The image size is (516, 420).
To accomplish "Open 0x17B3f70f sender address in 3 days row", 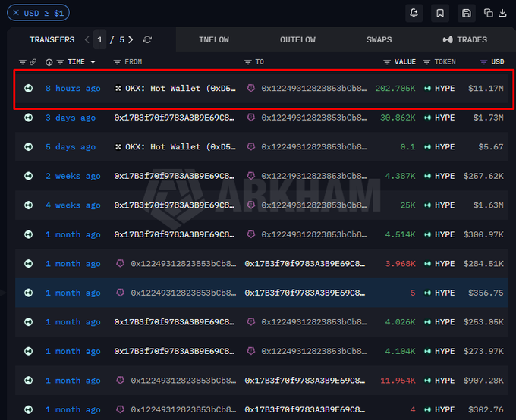I will coord(175,118).
